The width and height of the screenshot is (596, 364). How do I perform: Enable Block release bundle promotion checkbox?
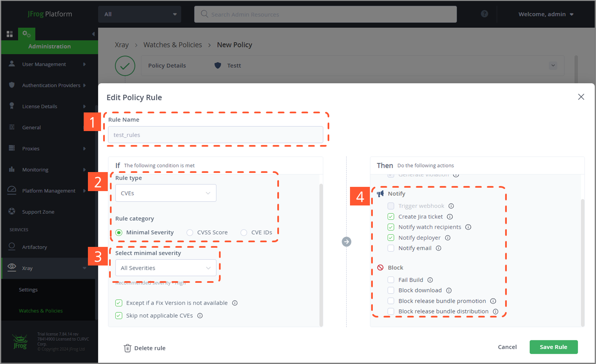391,301
